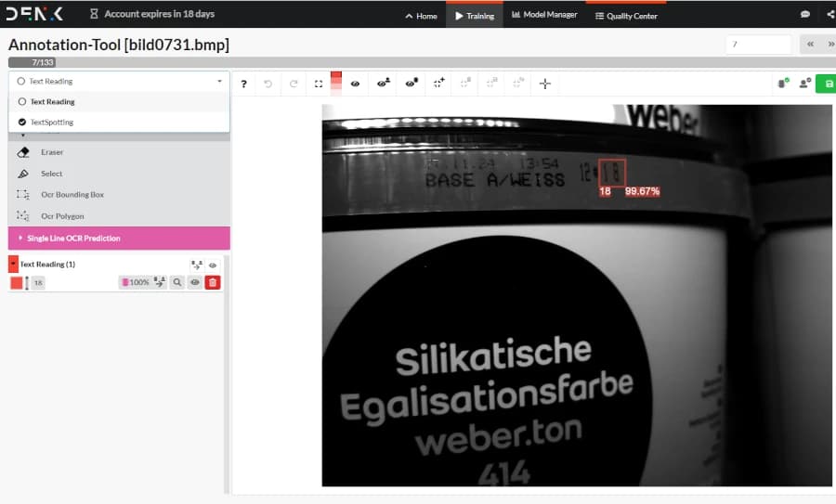This screenshot has width=836, height=504.
Task: Click the help question mark icon
Action: pyautogui.click(x=244, y=84)
